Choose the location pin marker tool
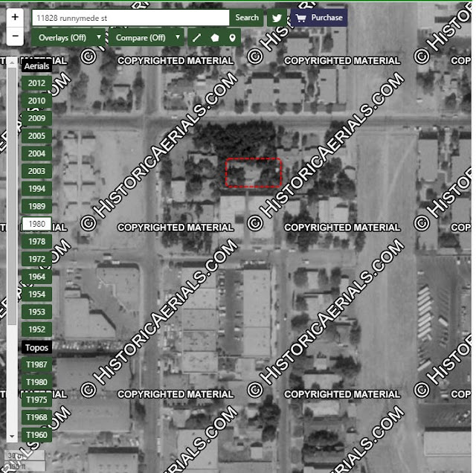Screen dimensions: 476x473 coord(232,38)
